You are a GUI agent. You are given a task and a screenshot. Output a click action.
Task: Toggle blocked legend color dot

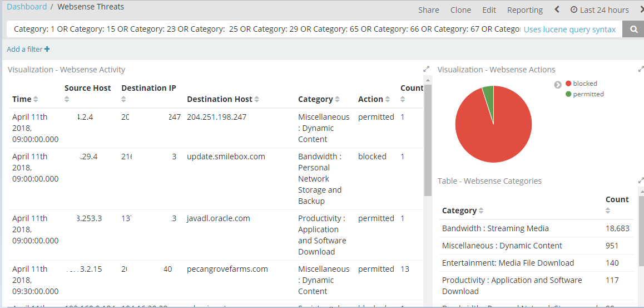[568, 84]
